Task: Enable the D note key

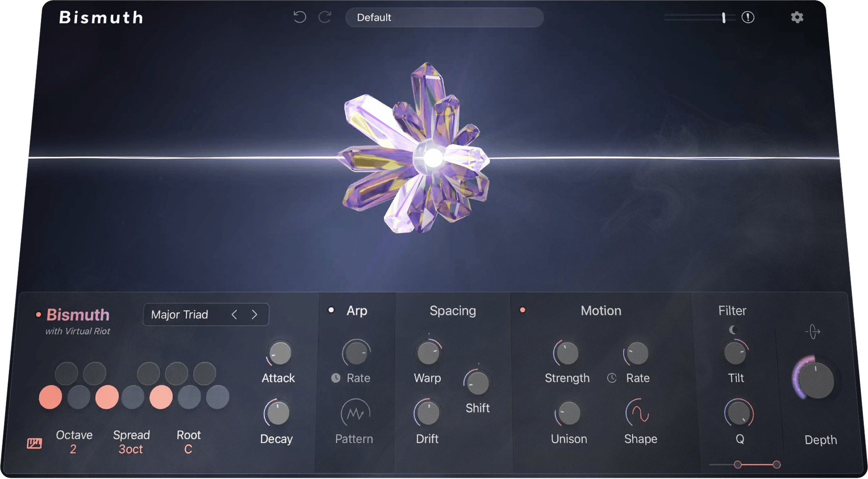Action: [79, 397]
